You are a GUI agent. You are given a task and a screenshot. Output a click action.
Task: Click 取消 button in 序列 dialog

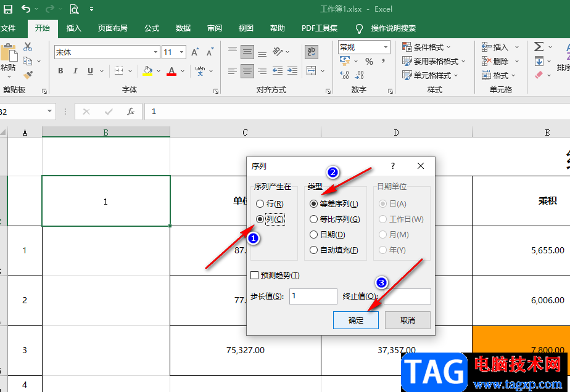[408, 320]
